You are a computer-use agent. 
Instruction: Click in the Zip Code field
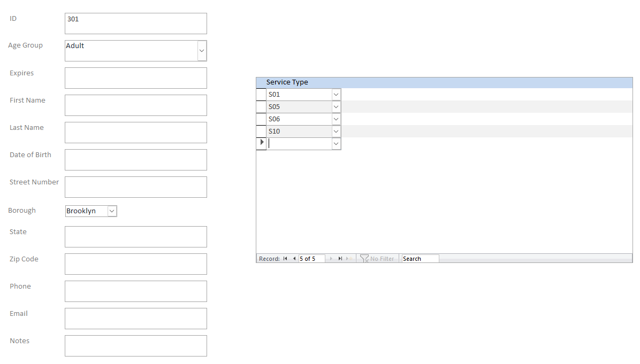tap(136, 264)
